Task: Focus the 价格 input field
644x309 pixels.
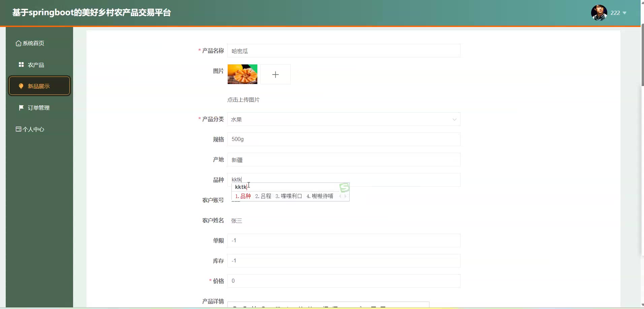Action: point(344,281)
